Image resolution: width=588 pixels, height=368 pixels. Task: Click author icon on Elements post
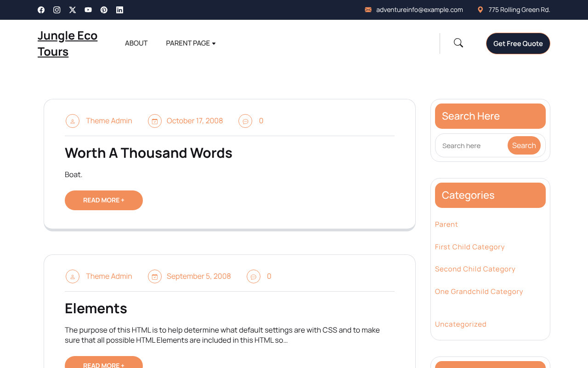(x=73, y=276)
